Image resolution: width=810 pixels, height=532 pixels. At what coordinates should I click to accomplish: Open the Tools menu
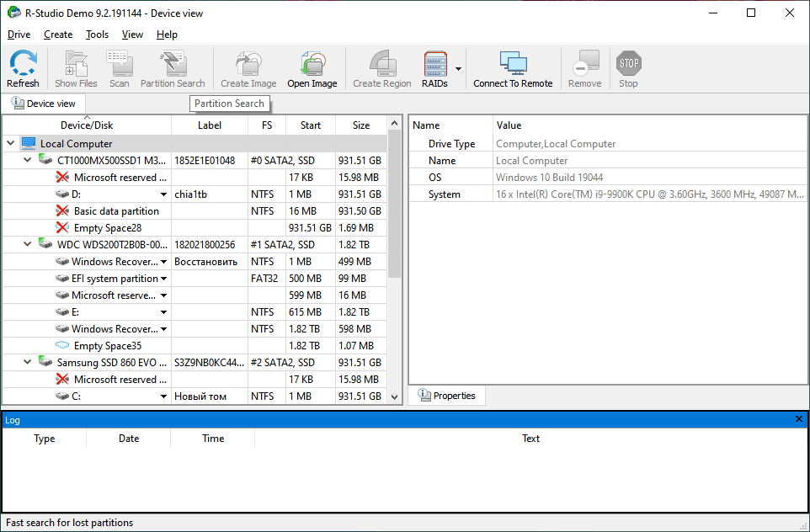[97, 35]
